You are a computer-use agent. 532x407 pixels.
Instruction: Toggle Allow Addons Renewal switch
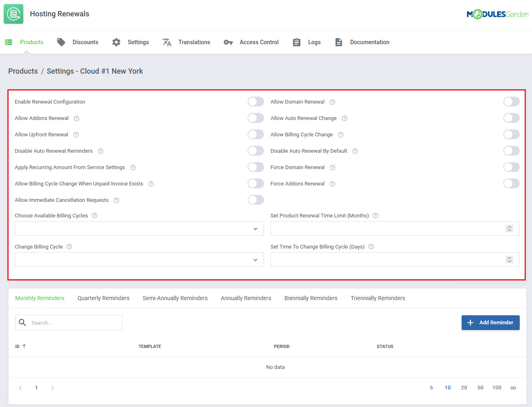click(256, 118)
